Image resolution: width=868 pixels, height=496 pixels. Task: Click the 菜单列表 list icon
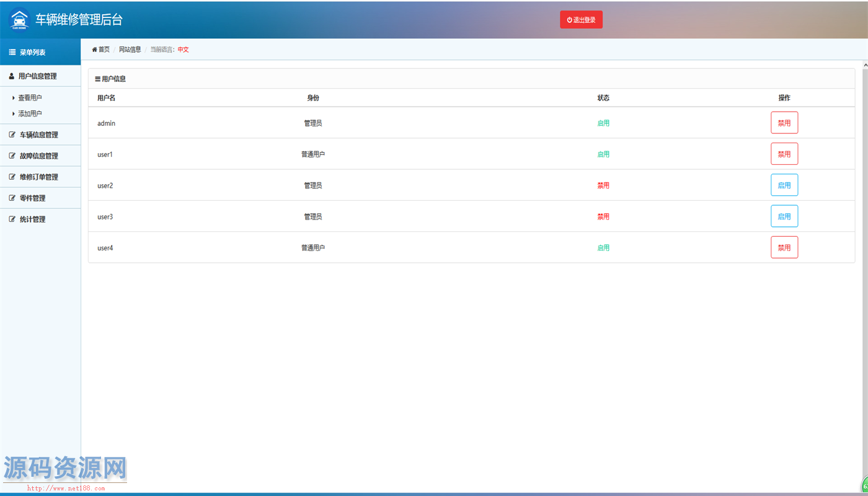tap(12, 53)
